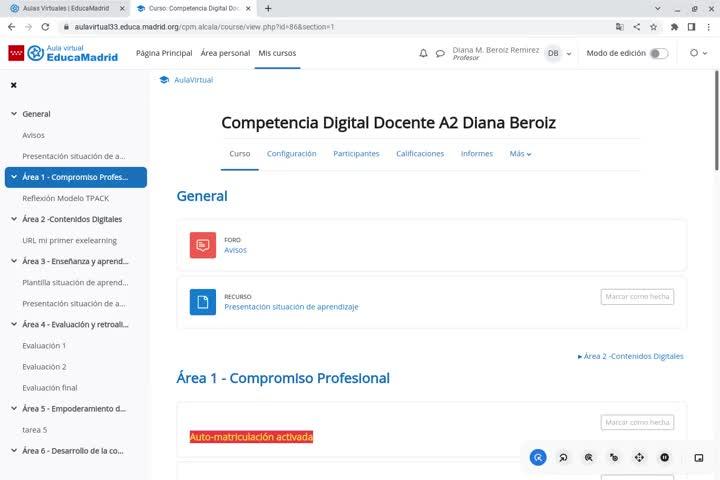Collapse the General section in course index
Viewport: 720px width, 480px height.
tap(14, 113)
